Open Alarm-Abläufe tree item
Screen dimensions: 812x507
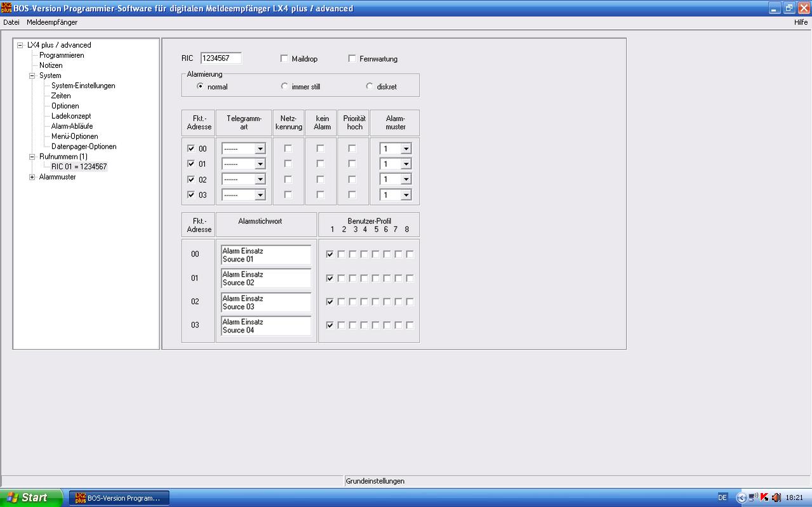click(x=72, y=126)
